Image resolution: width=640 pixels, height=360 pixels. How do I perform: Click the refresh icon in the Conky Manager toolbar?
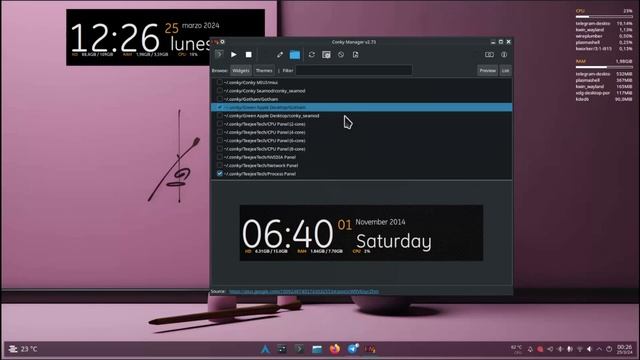point(312,55)
